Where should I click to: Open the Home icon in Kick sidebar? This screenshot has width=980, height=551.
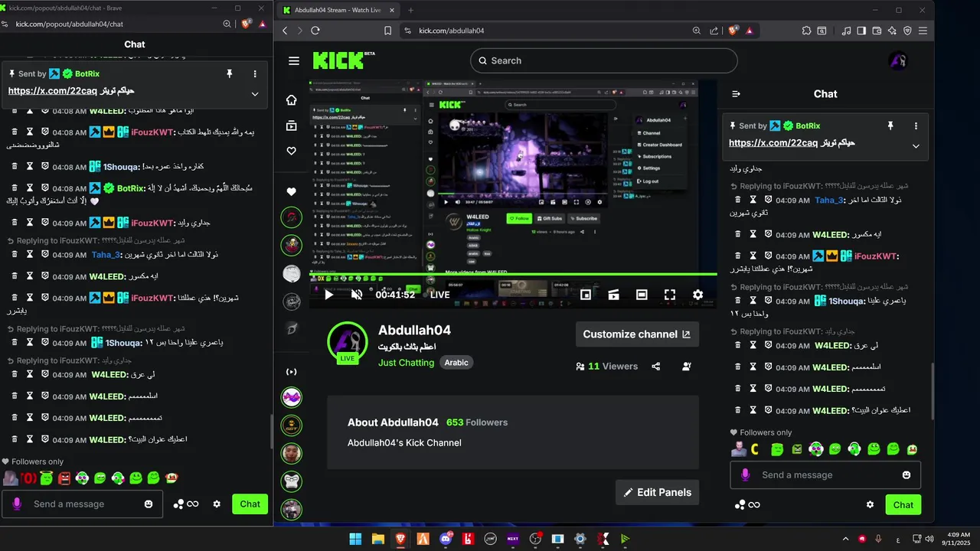point(291,100)
